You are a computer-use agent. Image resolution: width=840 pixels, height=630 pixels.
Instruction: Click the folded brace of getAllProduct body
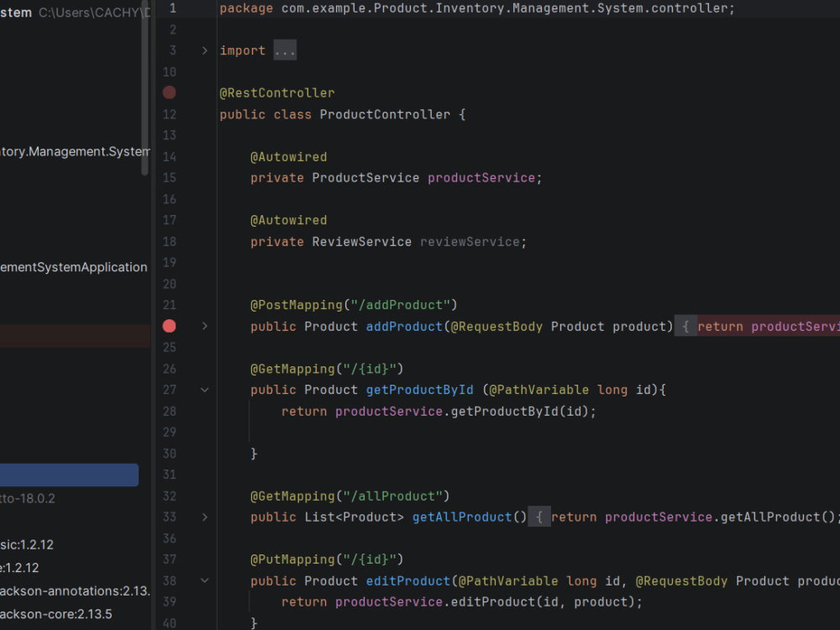(539, 517)
